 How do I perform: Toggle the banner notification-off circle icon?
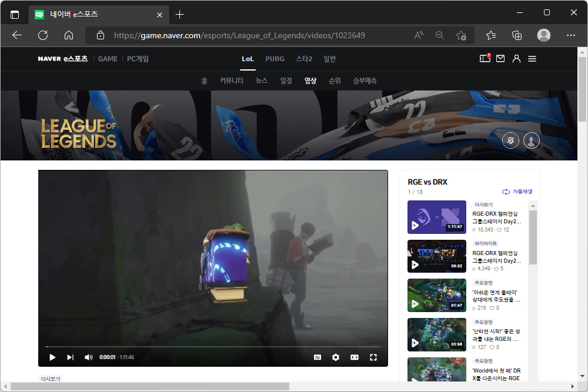coord(510,141)
